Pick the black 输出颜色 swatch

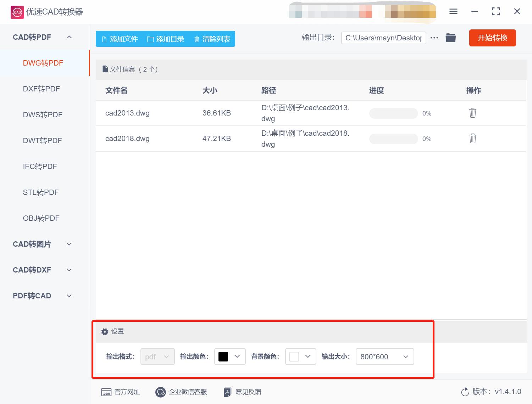coord(223,357)
